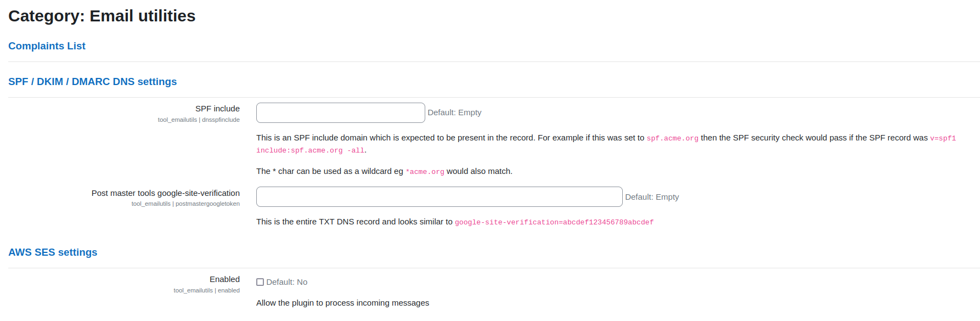Click Default: Empty beside Post master field
The image size is (980, 321).
pyautogui.click(x=652, y=197)
